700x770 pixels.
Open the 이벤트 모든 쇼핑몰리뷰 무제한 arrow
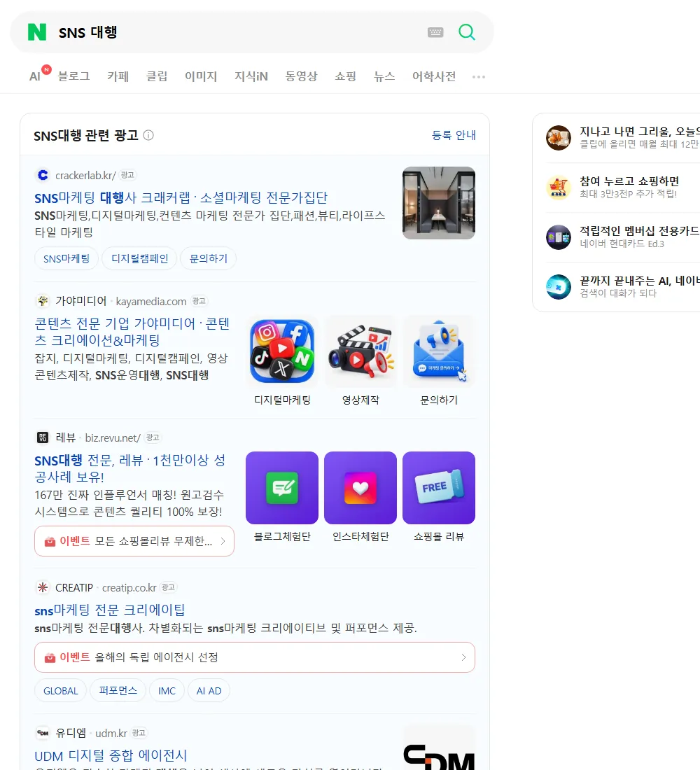pyautogui.click(x=223, y=540)
